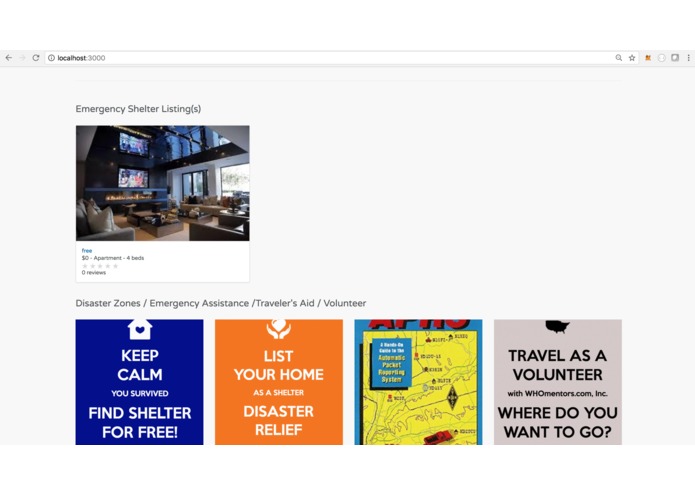This screenshot has width=695, height=494.
Task: Click the square extension icon in toolbar
Action: [x=675, y=58]
